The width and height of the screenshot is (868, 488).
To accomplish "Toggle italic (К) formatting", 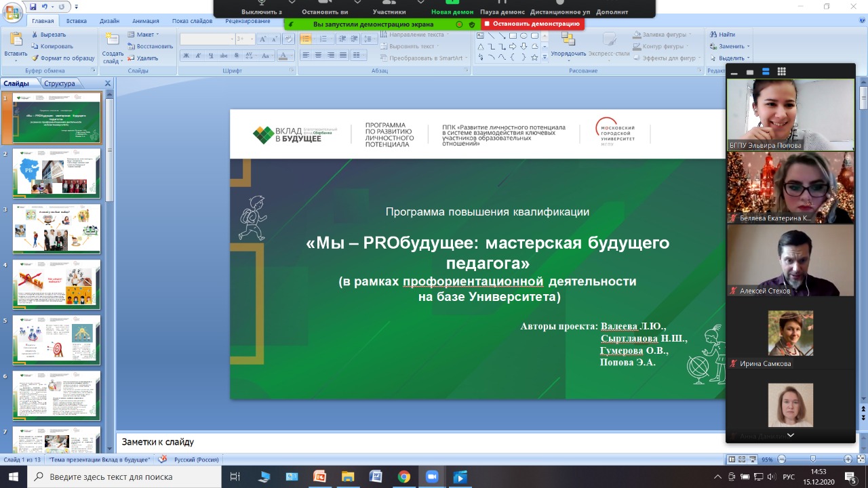I will 197,56.
